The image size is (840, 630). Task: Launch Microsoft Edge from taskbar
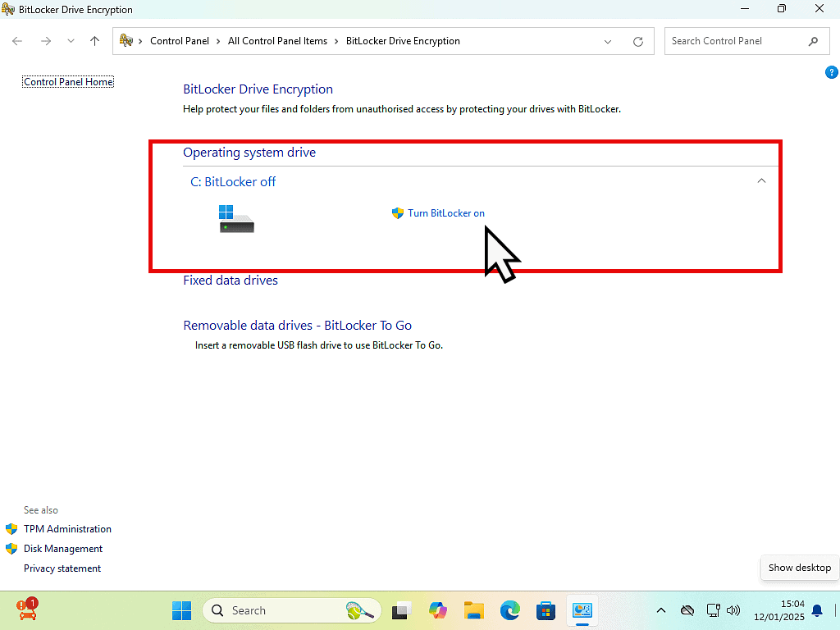coord(510,610)
